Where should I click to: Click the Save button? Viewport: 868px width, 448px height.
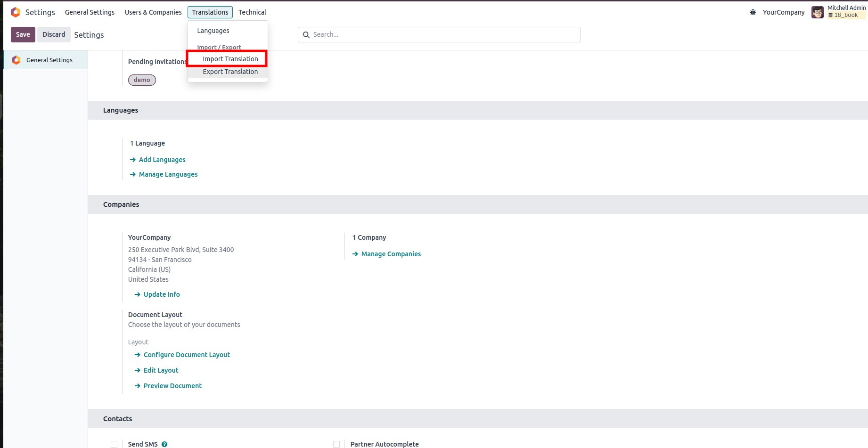[23, 35]
